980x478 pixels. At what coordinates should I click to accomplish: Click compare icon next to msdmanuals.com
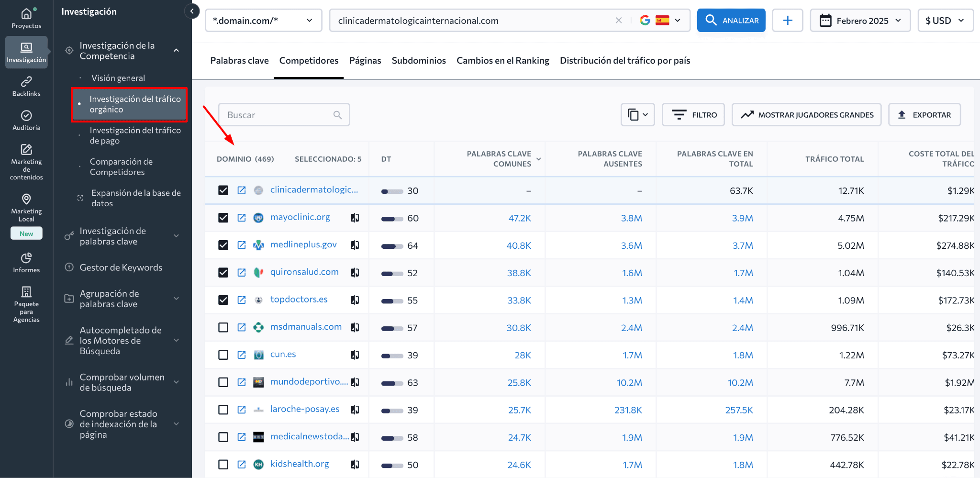[355, 327]
